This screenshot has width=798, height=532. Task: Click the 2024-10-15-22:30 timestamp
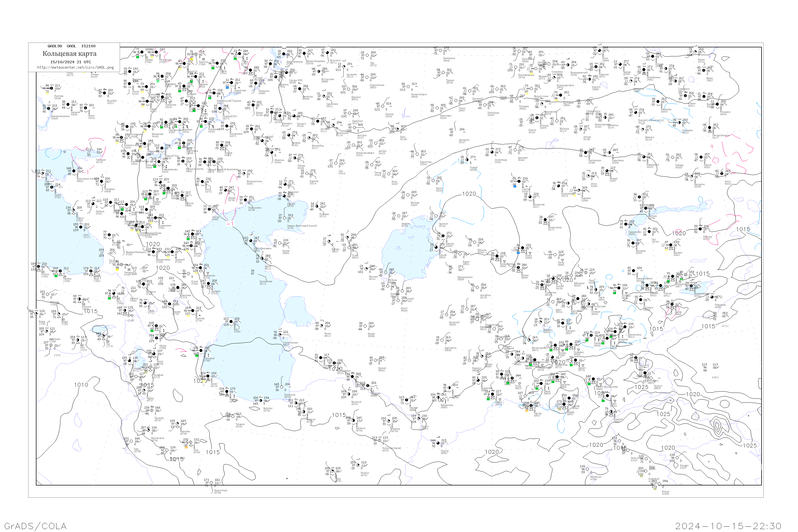(728, 526)
